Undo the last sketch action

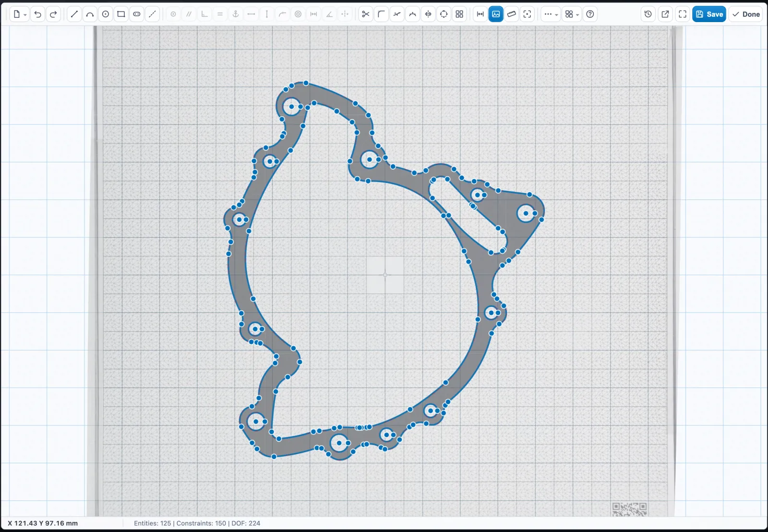38,14
